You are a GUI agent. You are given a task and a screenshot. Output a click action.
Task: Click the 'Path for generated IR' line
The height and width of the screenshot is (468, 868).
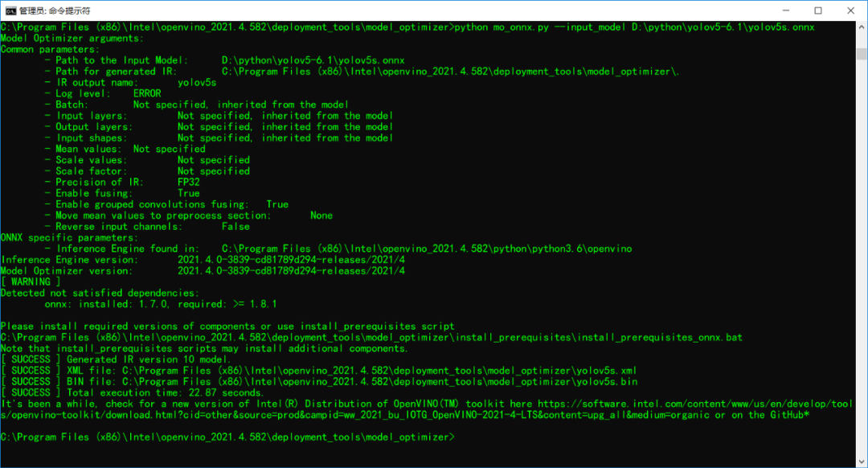coord(362,72)
